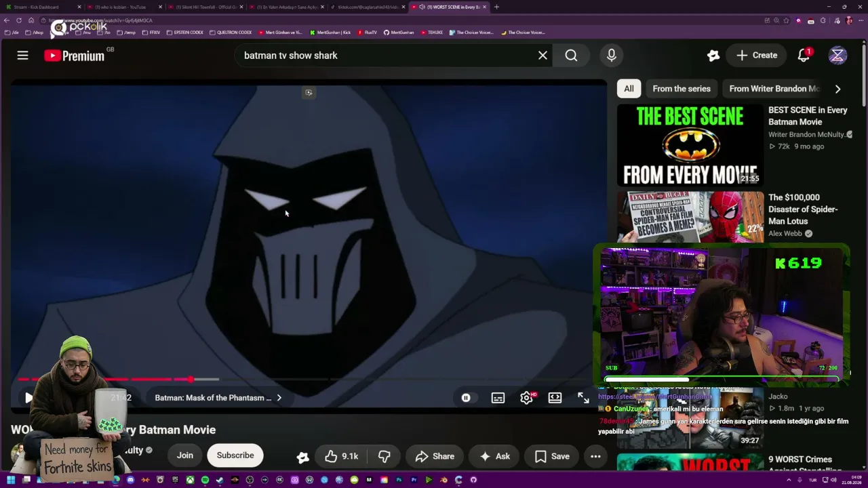This screenshot has width=868, height=488.
Task: Start voice search with the microphone
Action: [x=611, y=56]
